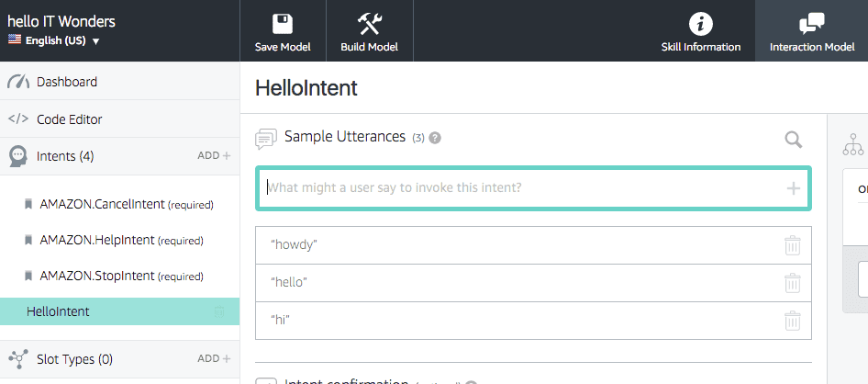Click the plus icon to add the utterance

click(x=794, y=189)
